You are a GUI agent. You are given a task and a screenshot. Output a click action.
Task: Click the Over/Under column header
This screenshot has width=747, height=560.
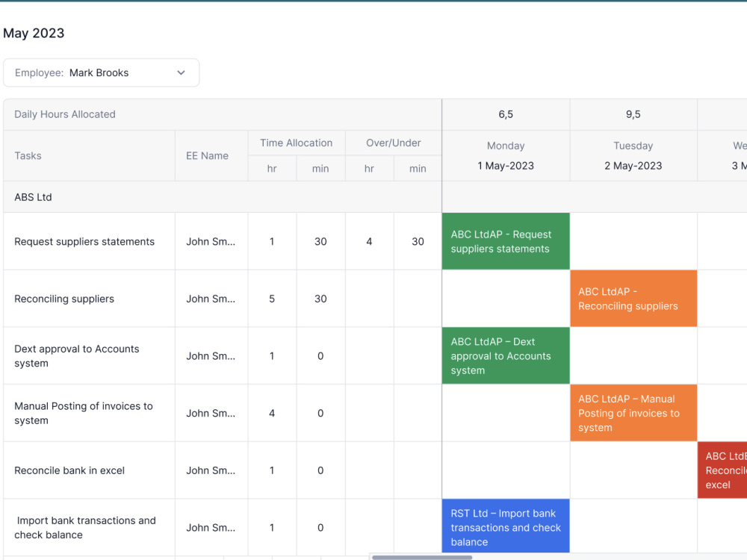point(394,143)
